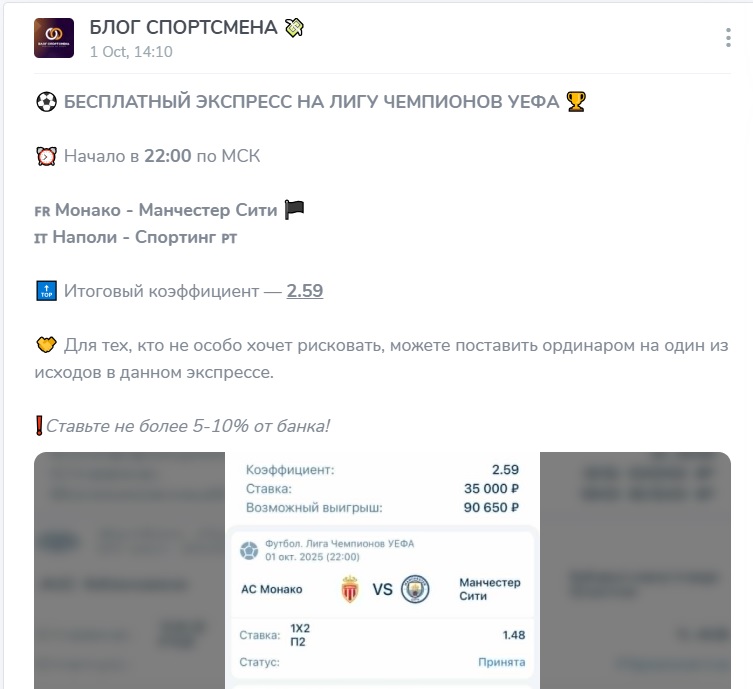Open the БЛОГ СПОРТСМЕНА channel avatar
Screen dimensions: 753x689
(x=54, y=38)
